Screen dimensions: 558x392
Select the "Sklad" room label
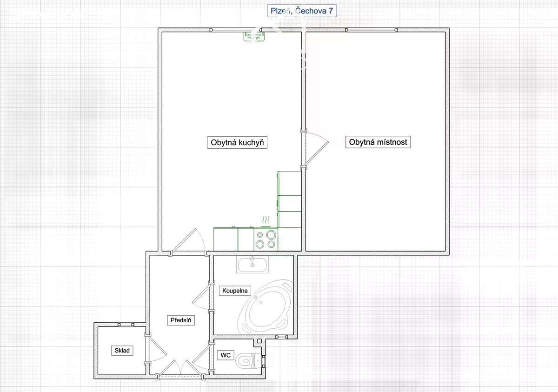coord(122,350)
